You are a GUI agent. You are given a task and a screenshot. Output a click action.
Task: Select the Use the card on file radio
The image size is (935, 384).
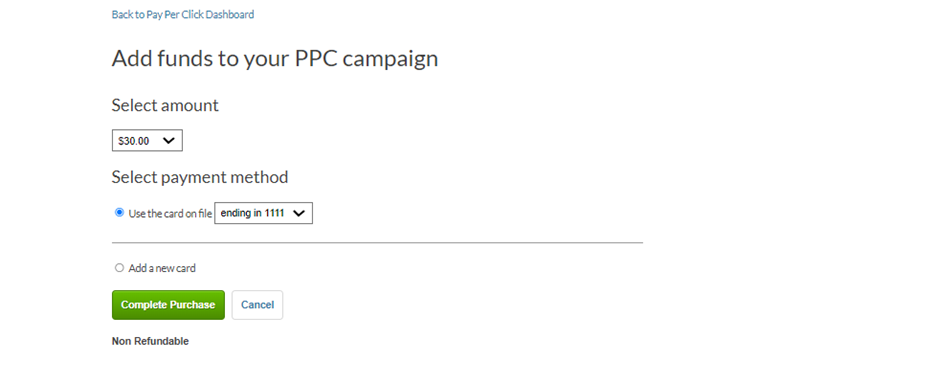[x=119, y=212]
